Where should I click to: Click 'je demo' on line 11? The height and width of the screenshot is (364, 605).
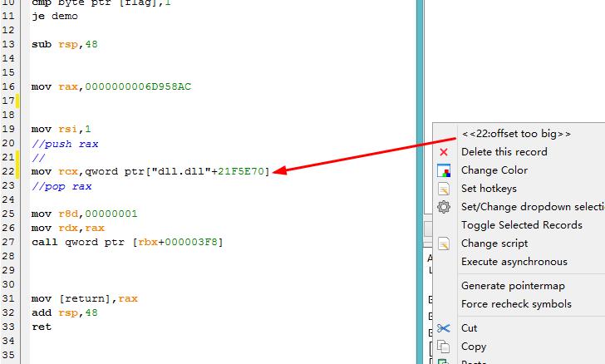[54, 17]
